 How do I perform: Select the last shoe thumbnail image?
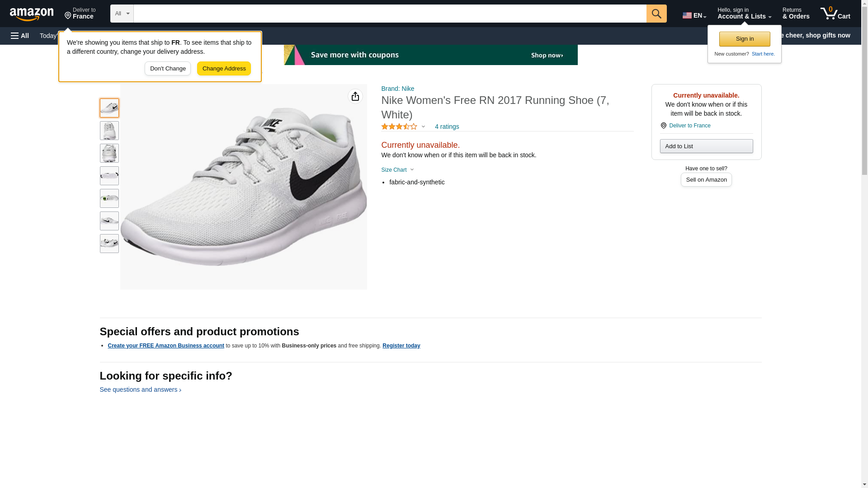coord(109,244)
